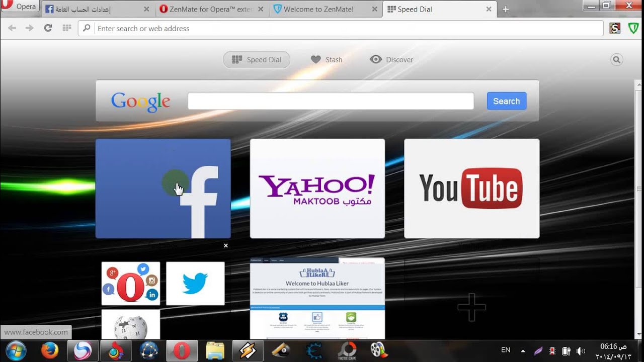Click the address bar magnifier icon
The height and width of the screenshot is (362, 644).
coord(87,28)
